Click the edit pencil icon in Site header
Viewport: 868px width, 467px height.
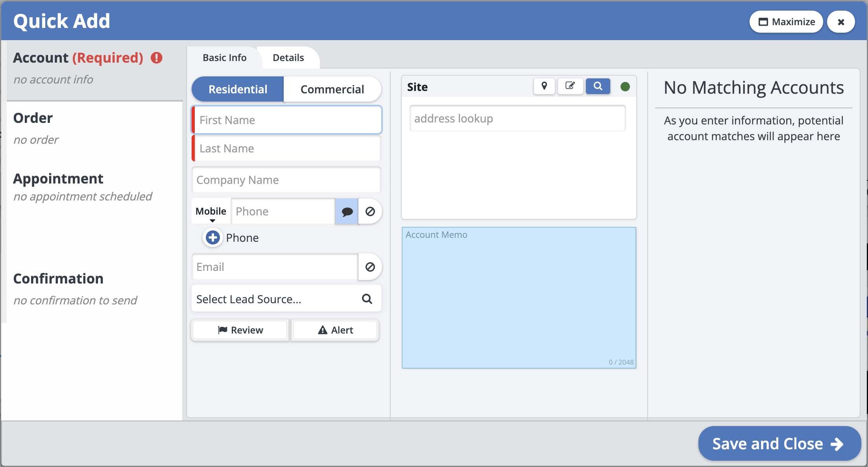(570, 86)
